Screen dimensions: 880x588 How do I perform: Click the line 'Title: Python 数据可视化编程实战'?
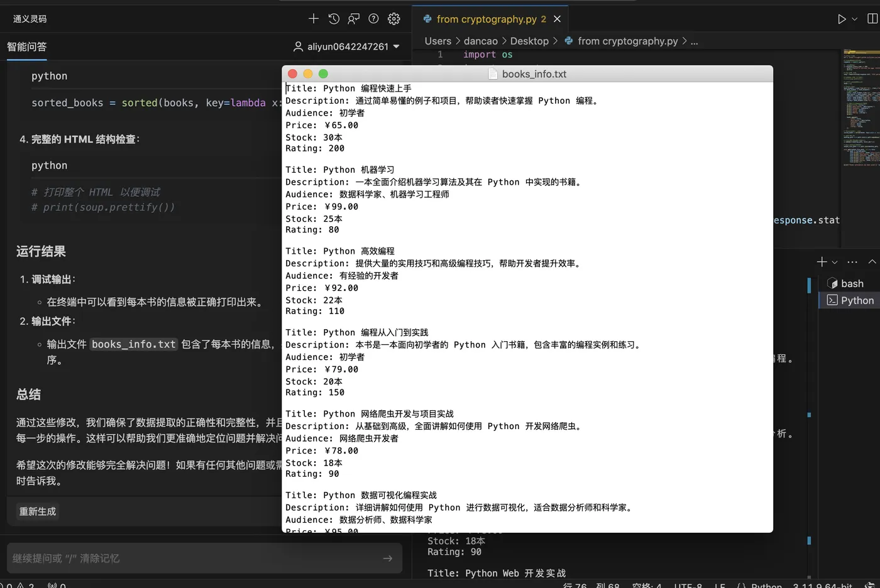[x=361, y=495]
